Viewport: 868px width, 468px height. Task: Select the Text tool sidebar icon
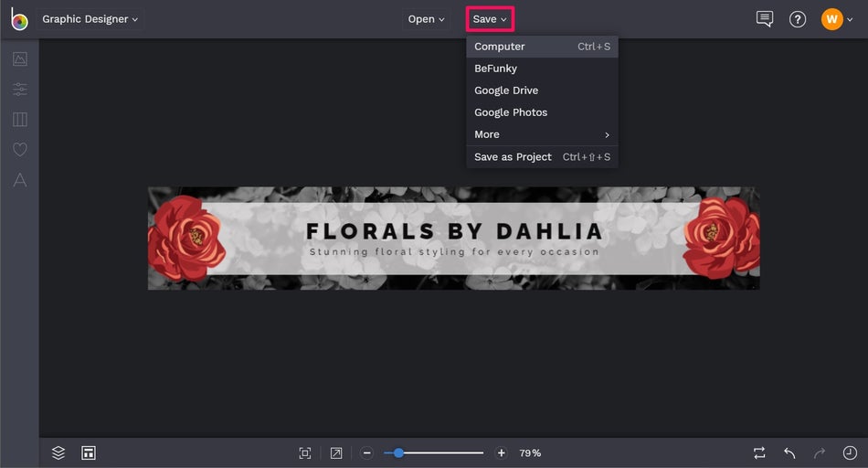click(20, 179)
